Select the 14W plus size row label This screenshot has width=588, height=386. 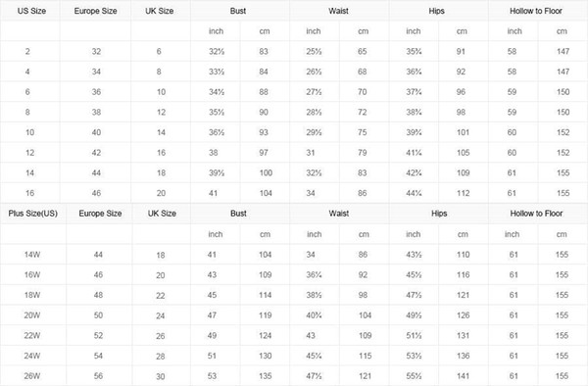(x=32, y=255)
